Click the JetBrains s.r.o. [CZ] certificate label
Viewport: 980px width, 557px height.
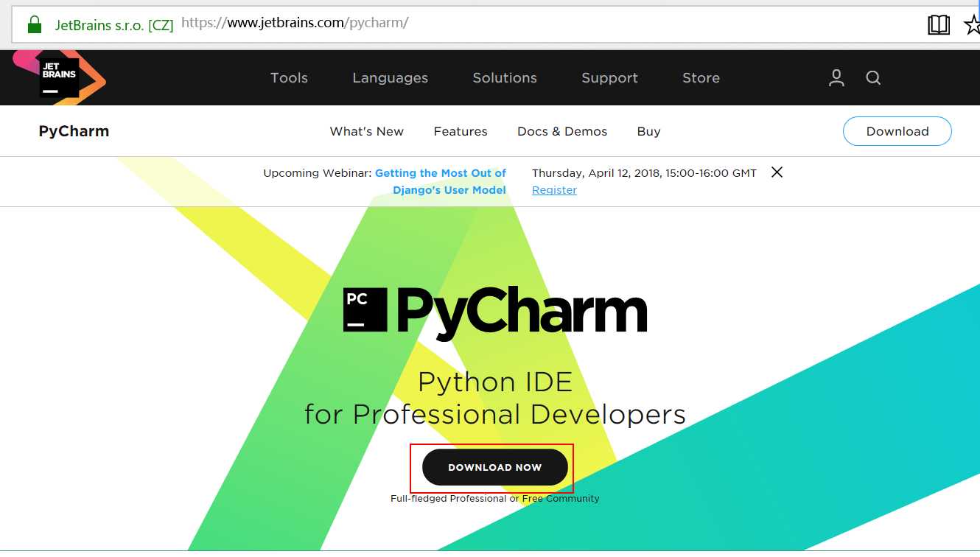114,25
